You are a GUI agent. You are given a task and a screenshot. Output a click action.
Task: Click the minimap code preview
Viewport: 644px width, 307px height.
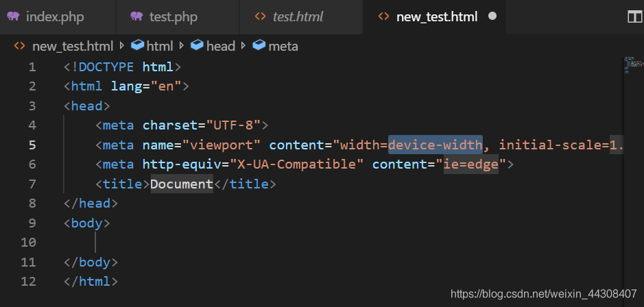click(634, 64)
